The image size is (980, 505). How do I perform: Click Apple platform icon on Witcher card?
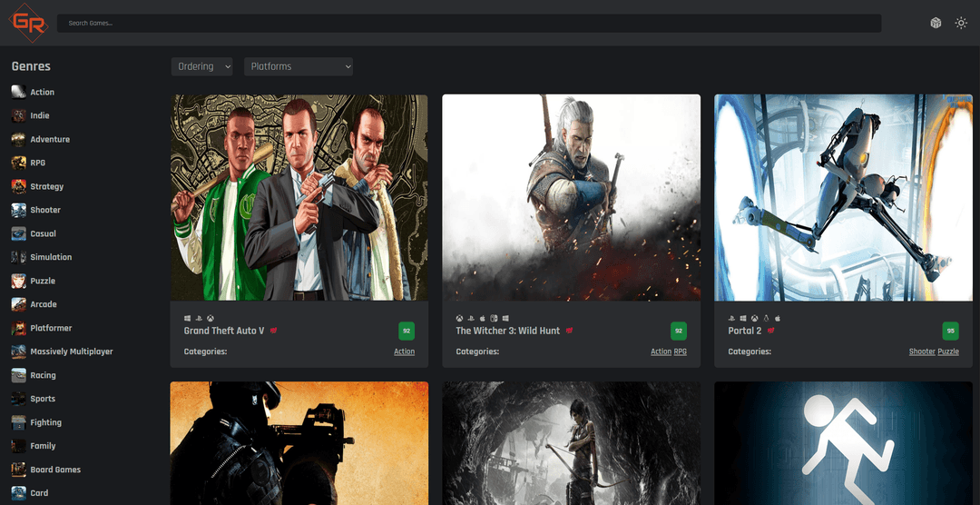pos(483,318)
